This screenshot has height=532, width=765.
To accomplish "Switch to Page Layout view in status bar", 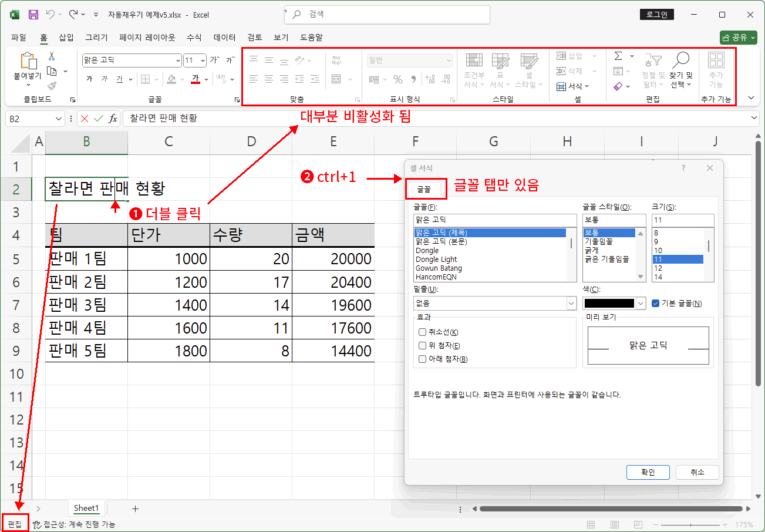I will point(615,524).
